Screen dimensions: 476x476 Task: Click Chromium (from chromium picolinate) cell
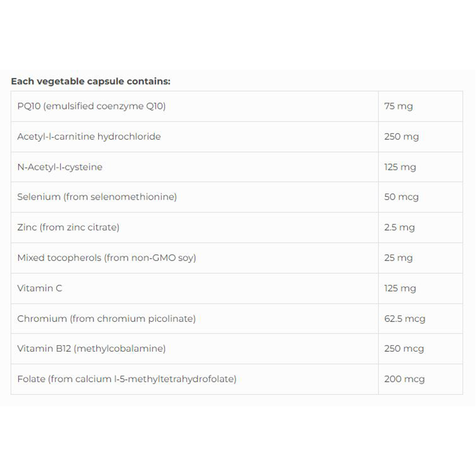click(x=106, y=319)
